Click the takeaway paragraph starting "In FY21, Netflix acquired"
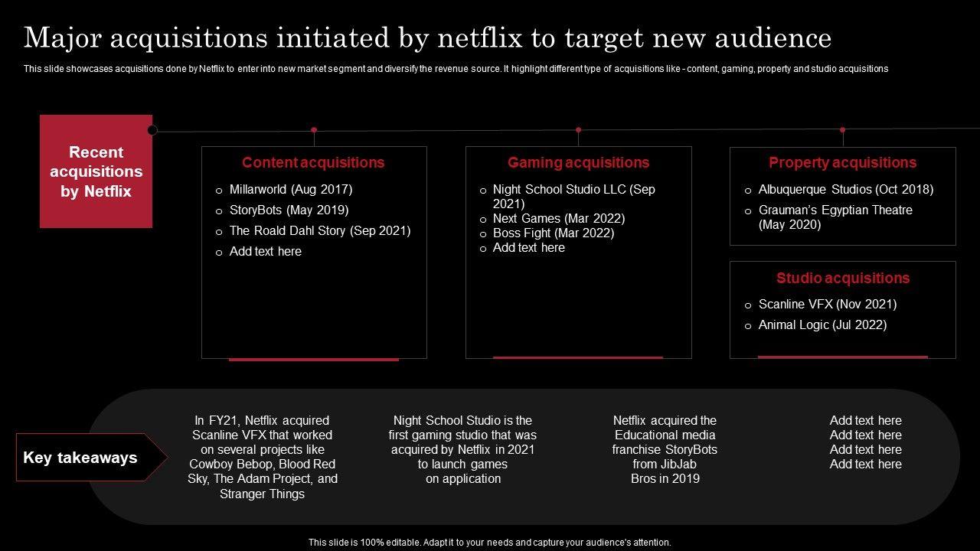 pyautogui.click(x=263, y=457)
